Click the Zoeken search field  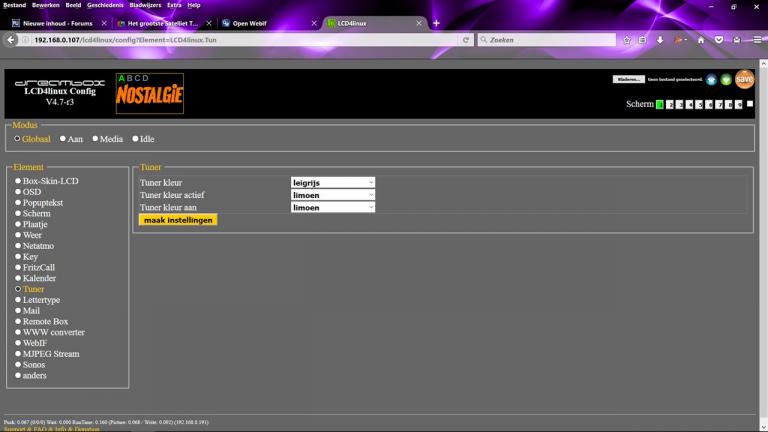(x=545, y=40)
